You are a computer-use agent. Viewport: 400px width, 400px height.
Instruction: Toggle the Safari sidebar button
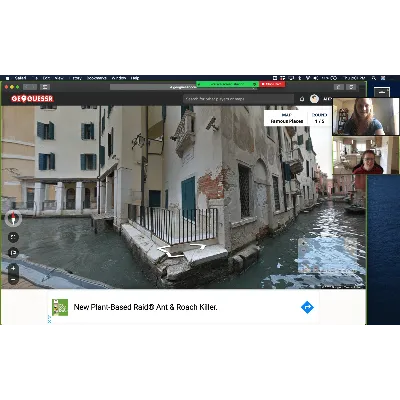point(45,87)
